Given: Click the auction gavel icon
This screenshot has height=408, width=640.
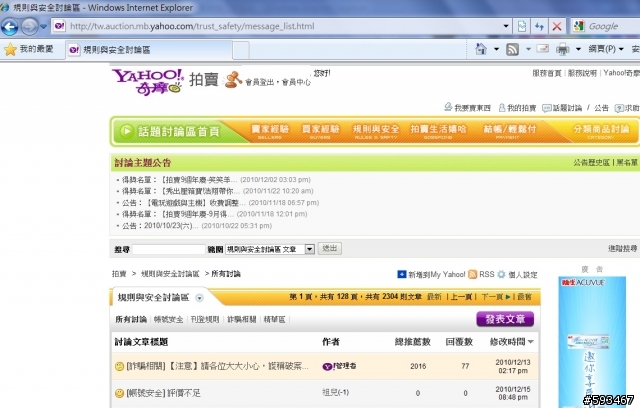Looking at the screenshot, I should coord(233,80).
